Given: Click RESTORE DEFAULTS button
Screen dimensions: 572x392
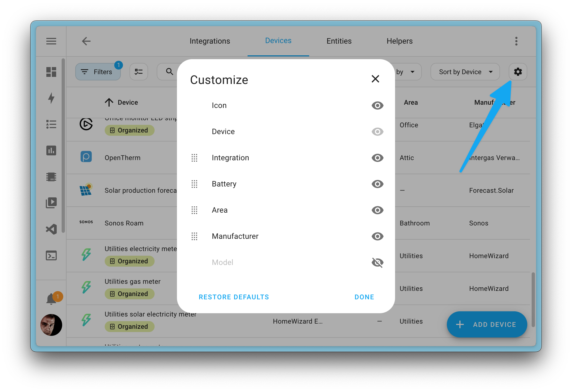Looking at the screenshot, I should (x=234, y=297).
